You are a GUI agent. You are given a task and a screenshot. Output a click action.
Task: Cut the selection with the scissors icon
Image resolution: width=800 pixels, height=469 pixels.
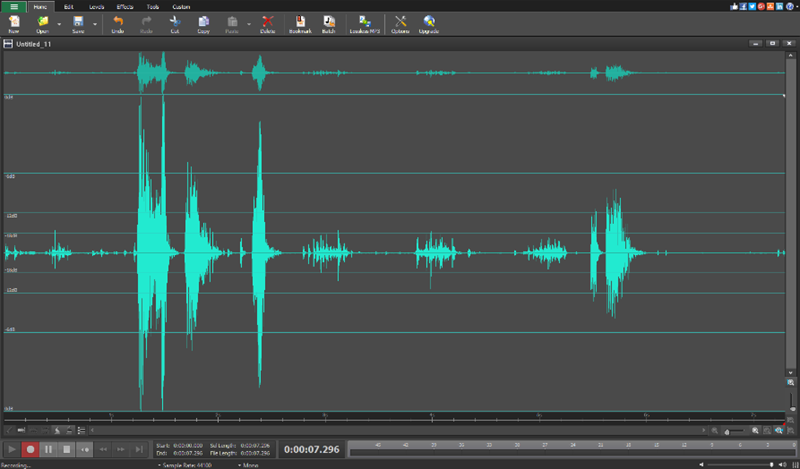click(x=175, y=24)
